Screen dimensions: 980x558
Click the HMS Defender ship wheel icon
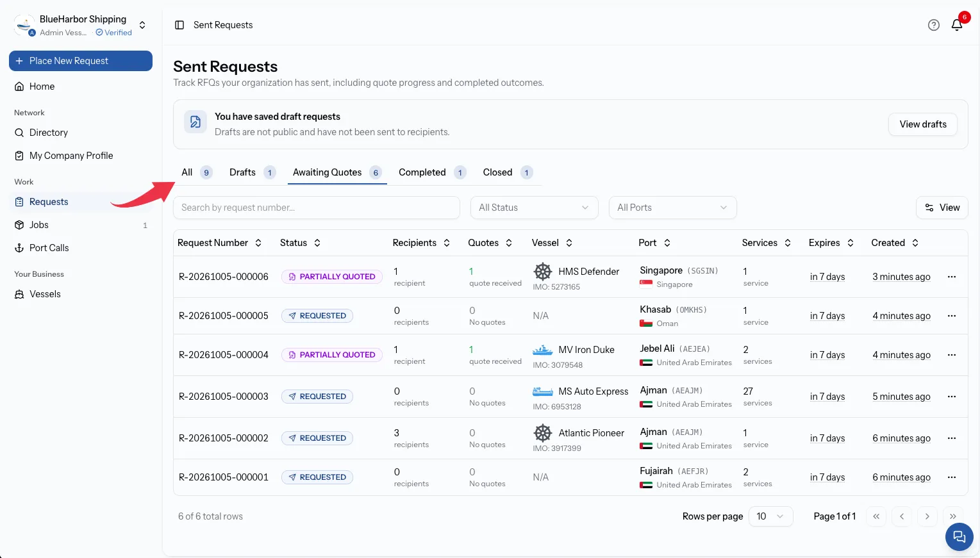(543, 272)
